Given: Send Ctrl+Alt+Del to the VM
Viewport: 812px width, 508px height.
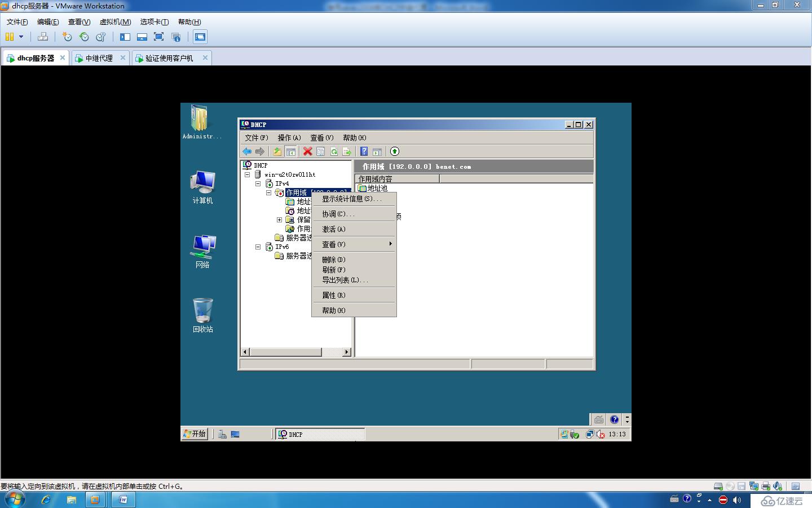Looking at the screenshot, I should click(x=43, y=37).
